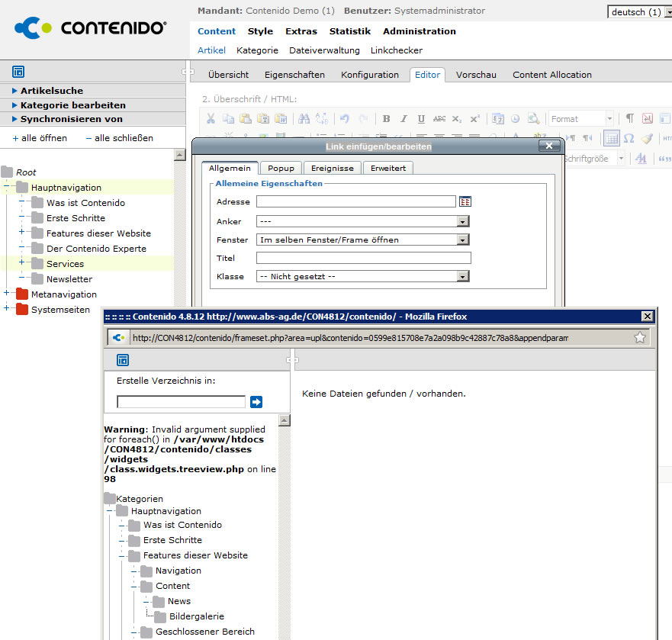The width and height of the screenshot is (672, 640).
Task: Click the scissors cut icon
Action: (x=211, y=119)
